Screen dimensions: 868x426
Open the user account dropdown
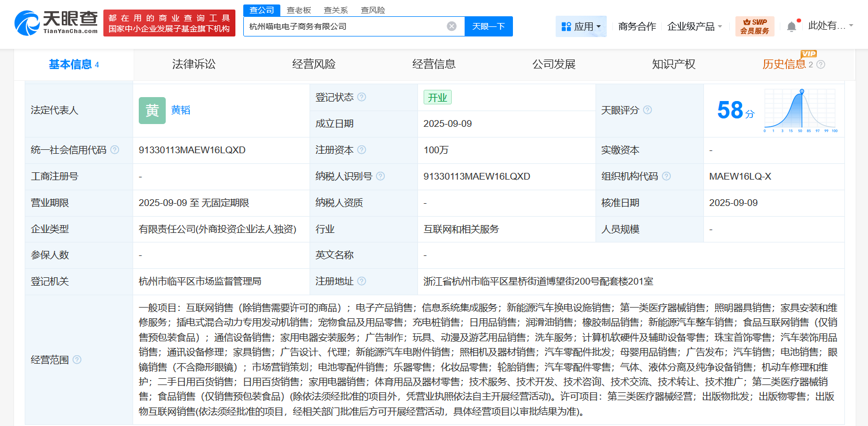pyautogui.click(x=830, y=26)
